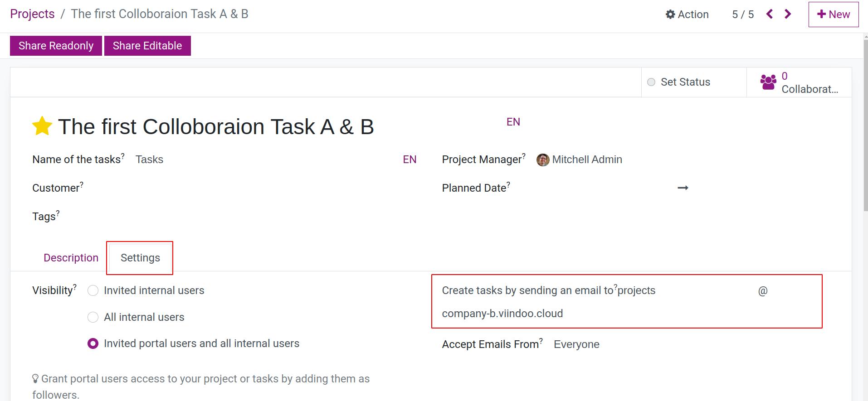Switch to the Description tab
This screenshot has width=868, height=401.
pos(71,258)
